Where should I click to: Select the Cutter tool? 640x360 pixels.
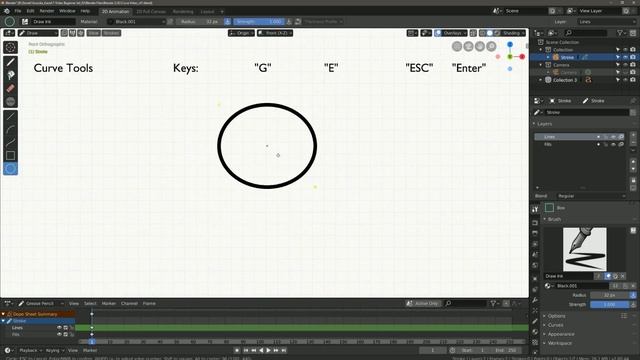(x=11, y=101)
